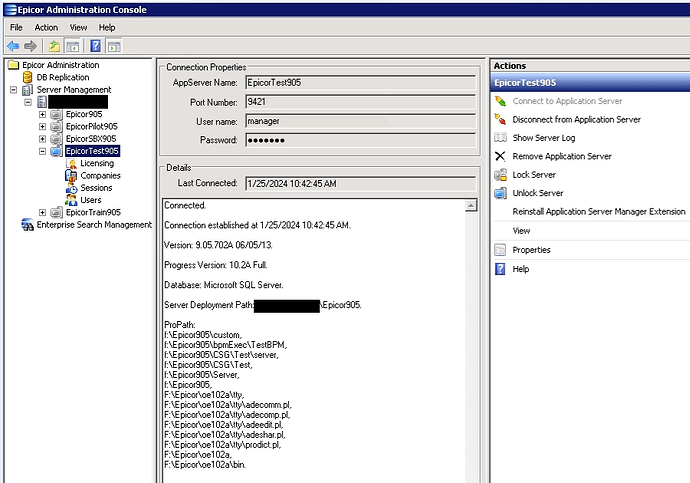Click the Epicor905 server icon
Screen dimensions: 690x483
tap(56, 114)
